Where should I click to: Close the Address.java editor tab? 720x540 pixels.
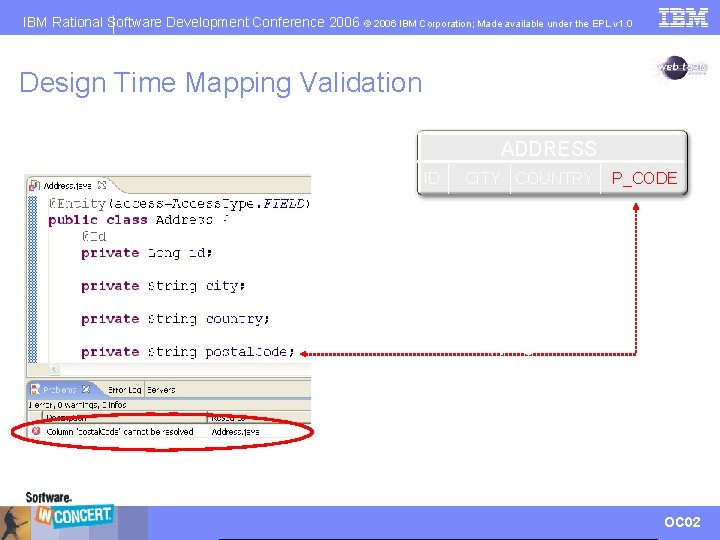102,185
